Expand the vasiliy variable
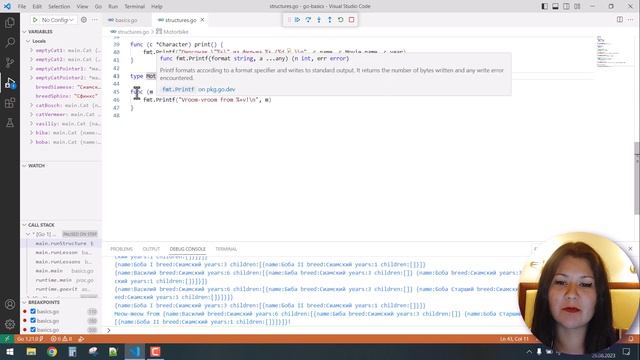 (x=31, y=124)
